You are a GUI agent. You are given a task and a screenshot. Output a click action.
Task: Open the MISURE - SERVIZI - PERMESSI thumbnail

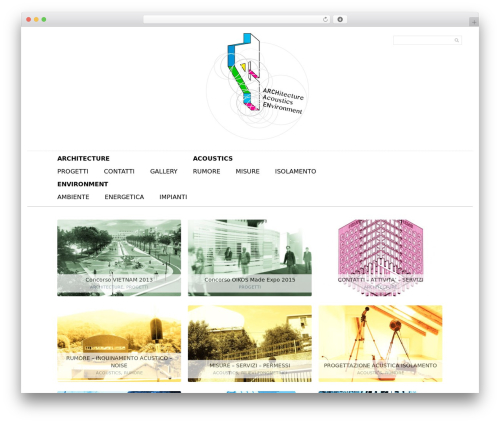(250, 344)
